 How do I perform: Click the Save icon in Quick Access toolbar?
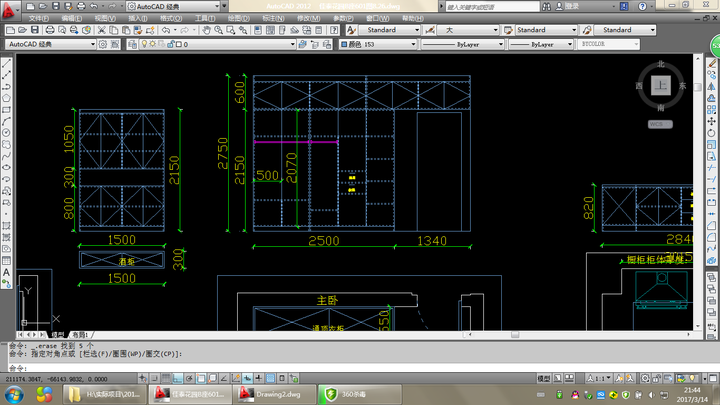(56, 6)
